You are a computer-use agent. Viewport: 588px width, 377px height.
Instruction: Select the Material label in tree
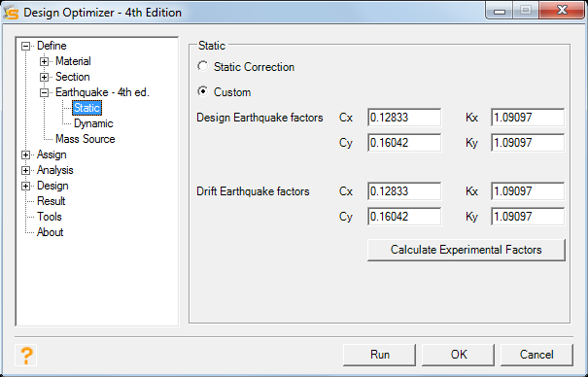point(73,61)
